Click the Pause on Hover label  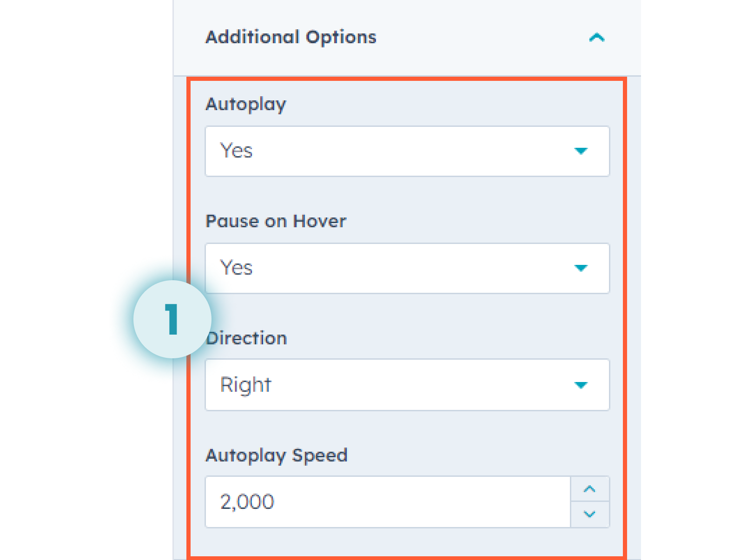coord(275,221)
